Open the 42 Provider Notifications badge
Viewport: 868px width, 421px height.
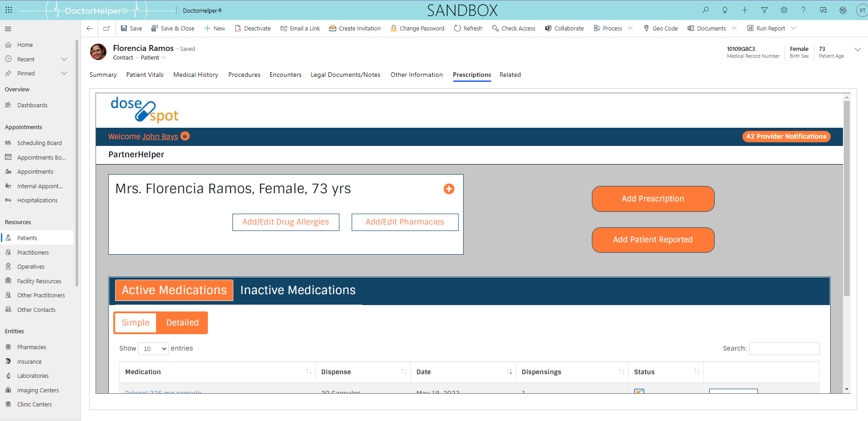[x=786, y=136]
